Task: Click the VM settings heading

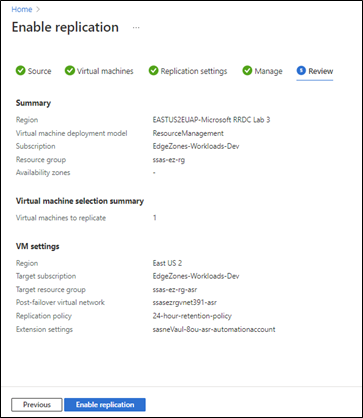Action: 37,246
